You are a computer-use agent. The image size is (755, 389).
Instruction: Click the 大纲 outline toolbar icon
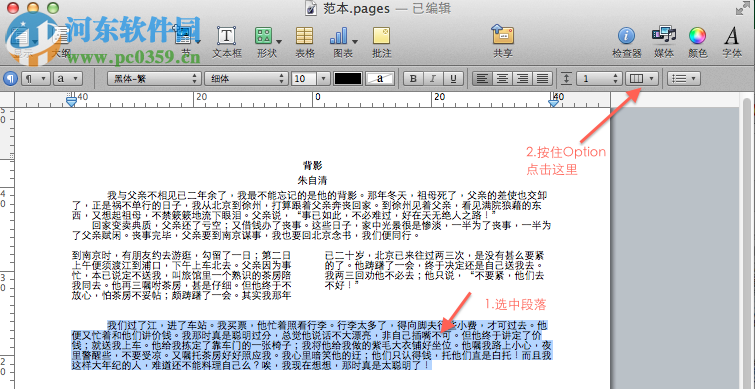[x=61, y=41]
